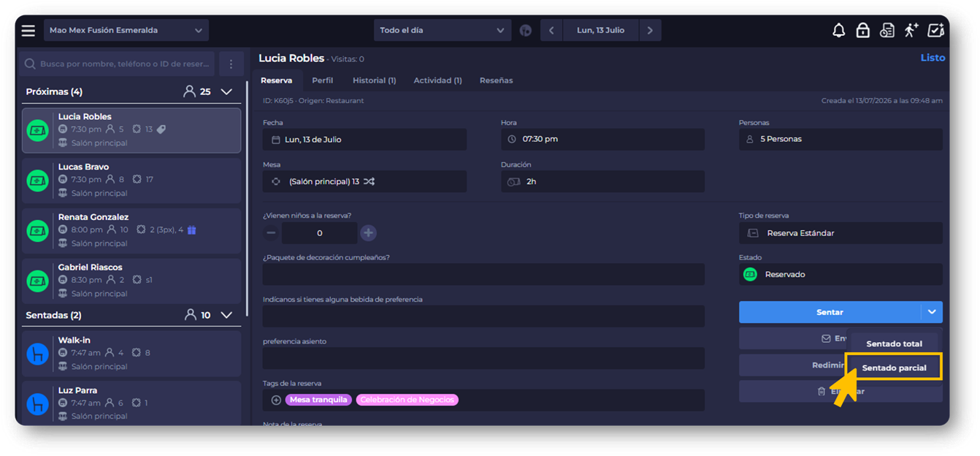Click green Reservado icon in Estado field
980x456 pixels.
[750, 275]
